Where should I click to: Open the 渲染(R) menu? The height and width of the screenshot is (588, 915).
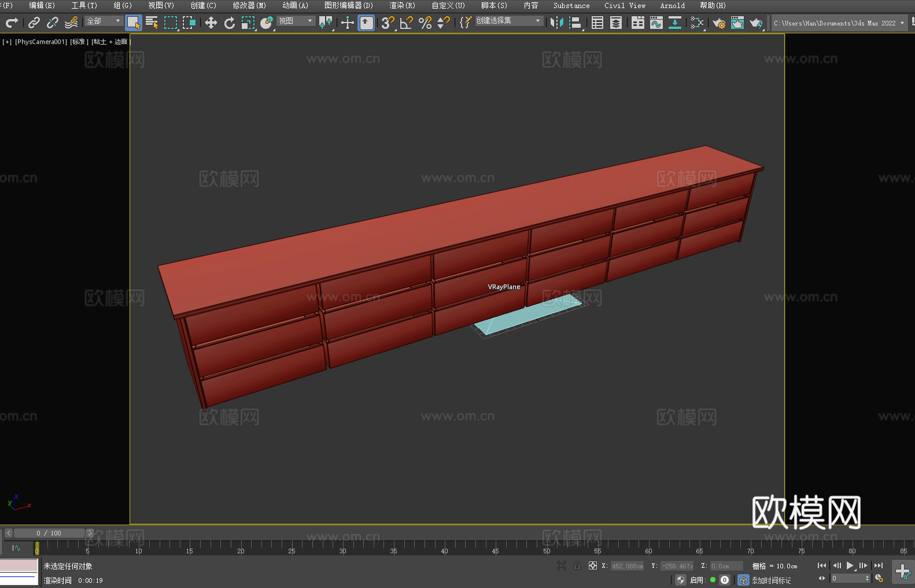point(402,5)
